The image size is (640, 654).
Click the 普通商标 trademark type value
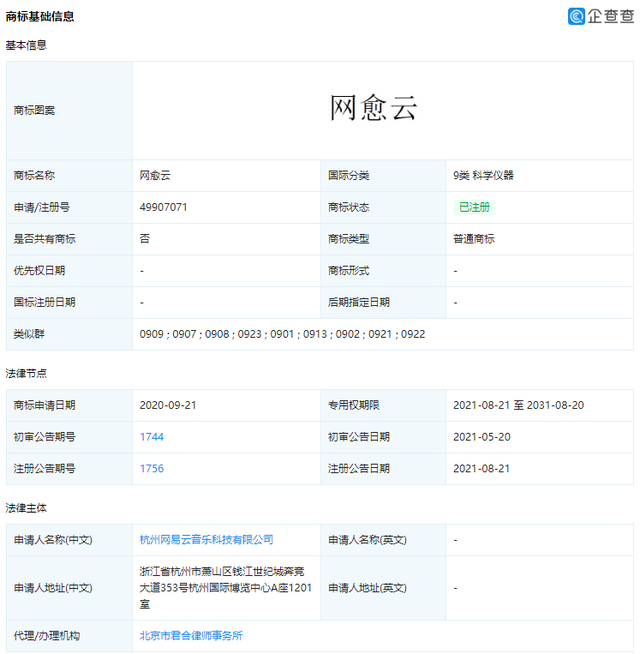pos(473,239)
